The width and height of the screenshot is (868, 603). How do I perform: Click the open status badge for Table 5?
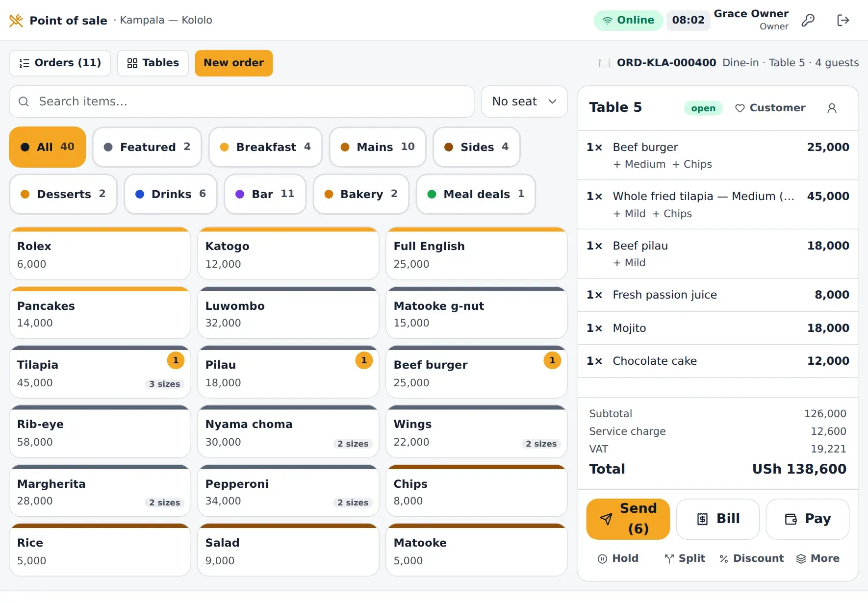[703, 108]
